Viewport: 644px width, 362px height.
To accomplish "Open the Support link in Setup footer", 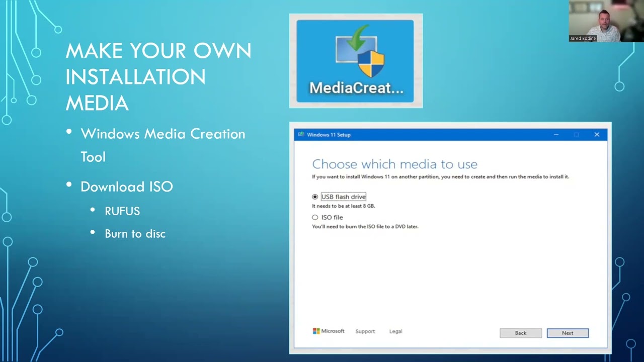I will [365, 331].
